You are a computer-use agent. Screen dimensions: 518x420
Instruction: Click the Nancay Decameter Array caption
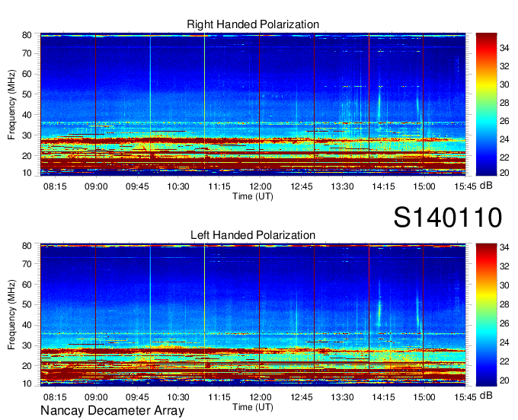click(x=112, y=411)
